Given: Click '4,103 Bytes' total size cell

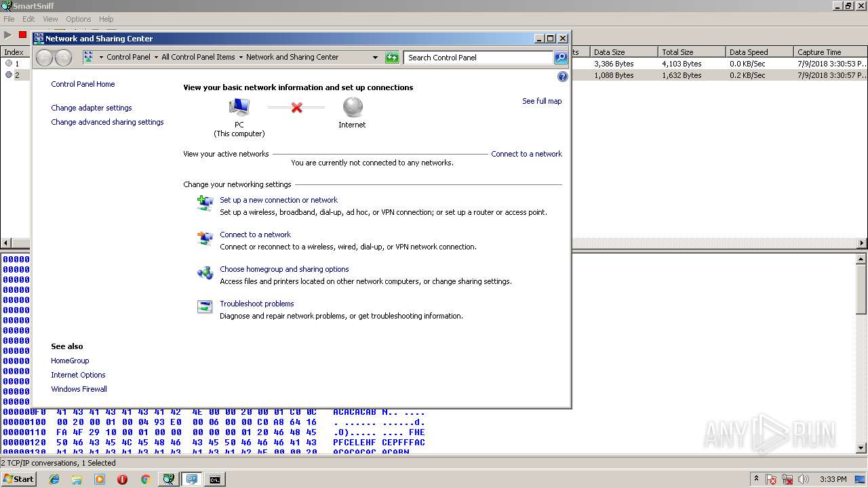Looking at the screenshot, I should point(682,64).
